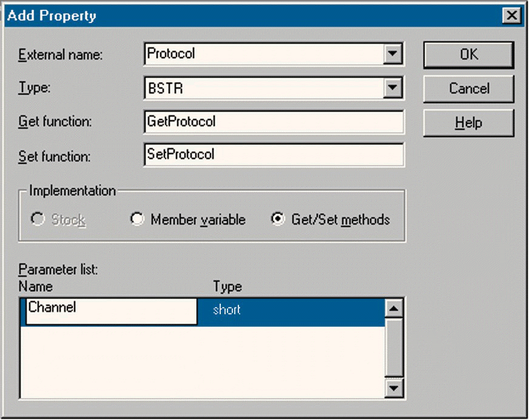The image size is (529, 420).
Task: Confirm the dialog with OK
Action: click(x=468, y=55)
